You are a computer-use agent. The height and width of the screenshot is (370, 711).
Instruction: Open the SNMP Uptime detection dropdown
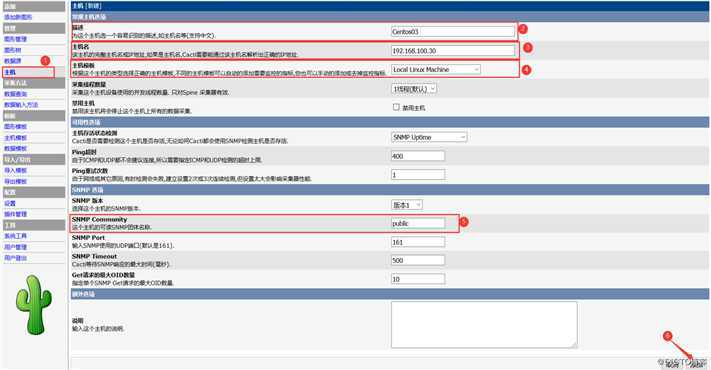point(429,137)
